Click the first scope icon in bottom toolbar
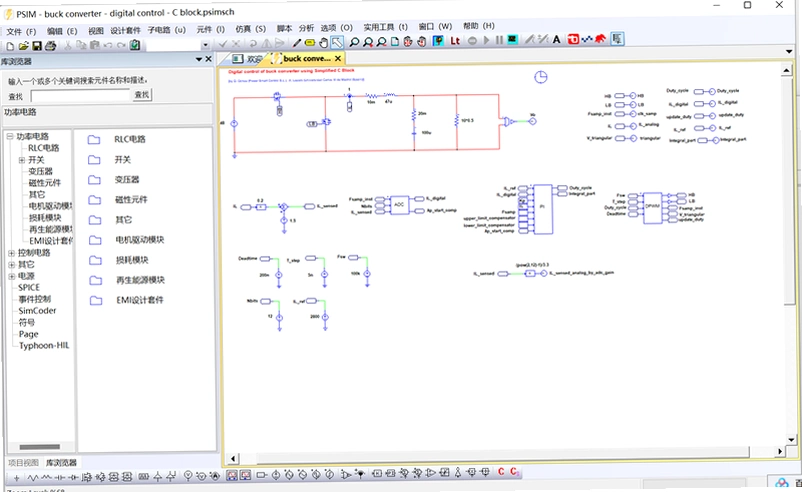The width and height of the screenshot is (802, 492). coord(232,476)
